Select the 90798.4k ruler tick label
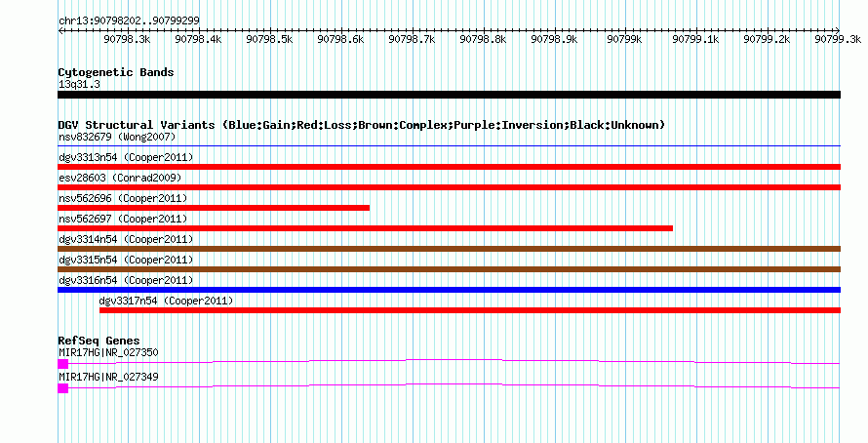 coord(198,39)
